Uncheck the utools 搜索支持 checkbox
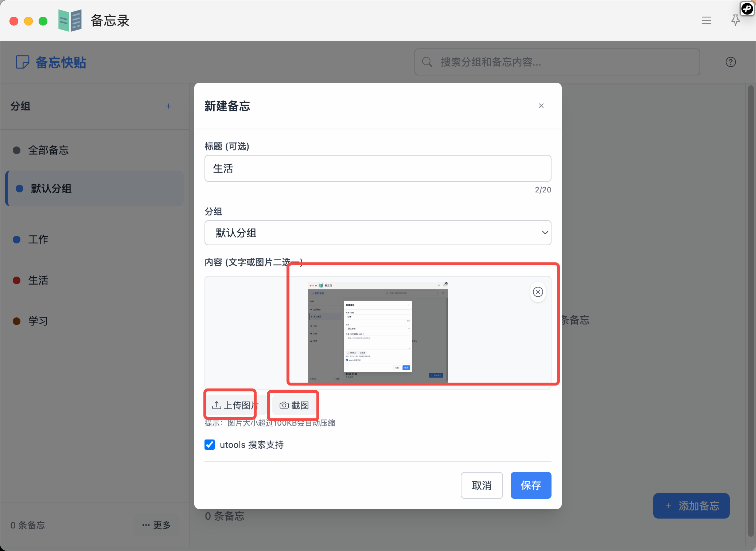Image resolution: width=756 pixels, height=551 pixels. (x=210, y=445)
